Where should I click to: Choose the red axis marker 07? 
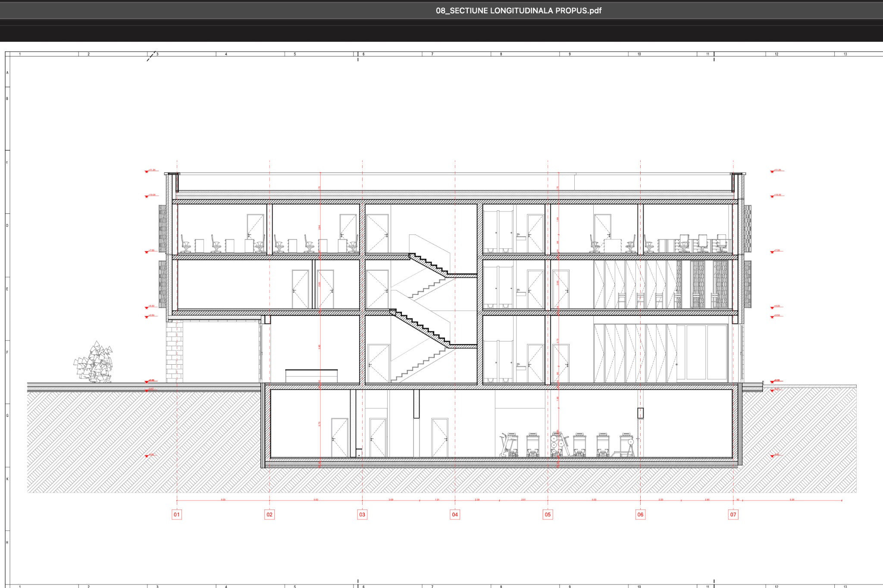coord(733,514)
